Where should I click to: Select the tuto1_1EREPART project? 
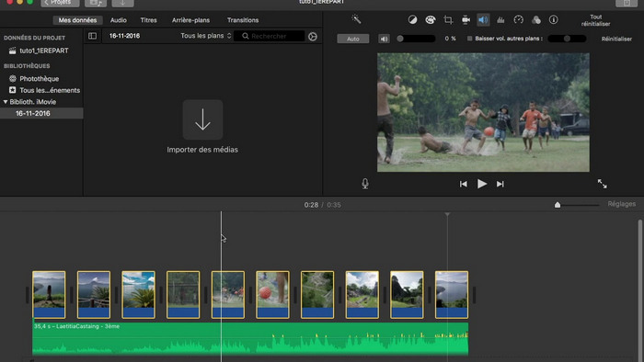point(39,51)
